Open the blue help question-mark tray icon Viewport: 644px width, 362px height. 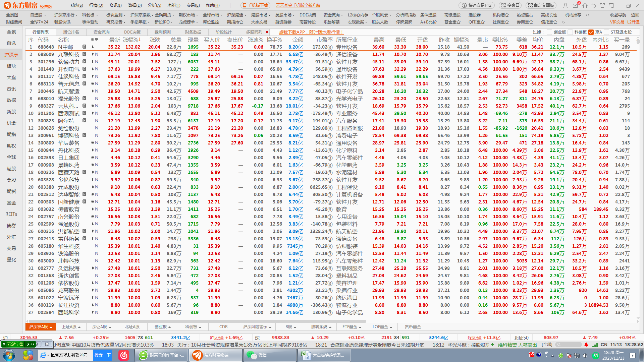539,355
